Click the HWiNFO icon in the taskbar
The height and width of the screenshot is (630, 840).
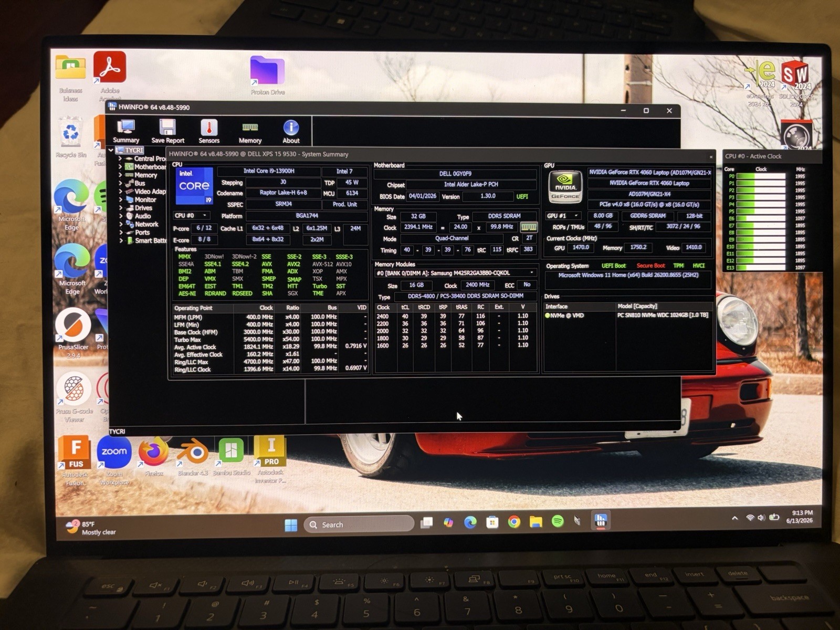[601, 521]
